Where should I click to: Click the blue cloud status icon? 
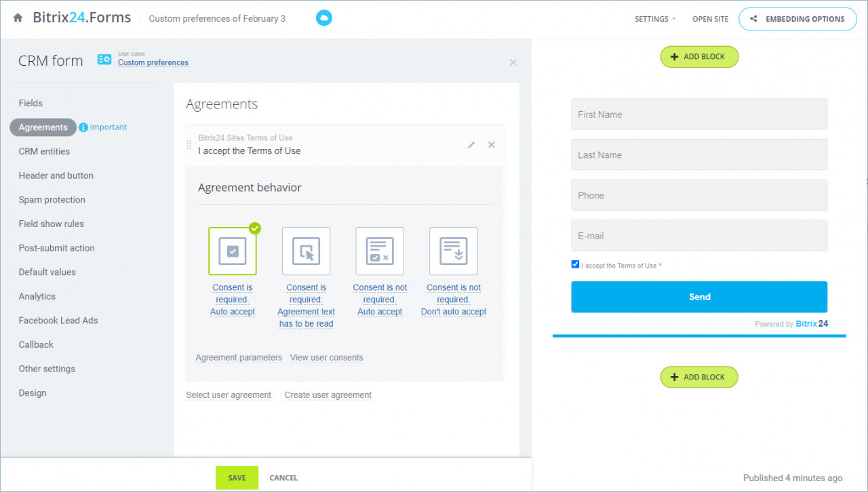coord(324,18)
